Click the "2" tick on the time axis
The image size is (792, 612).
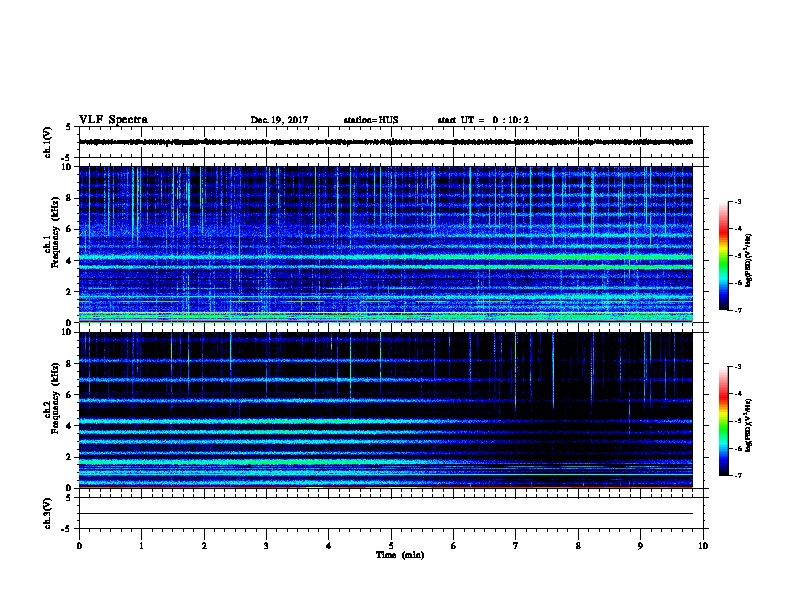tap(204, 545)
